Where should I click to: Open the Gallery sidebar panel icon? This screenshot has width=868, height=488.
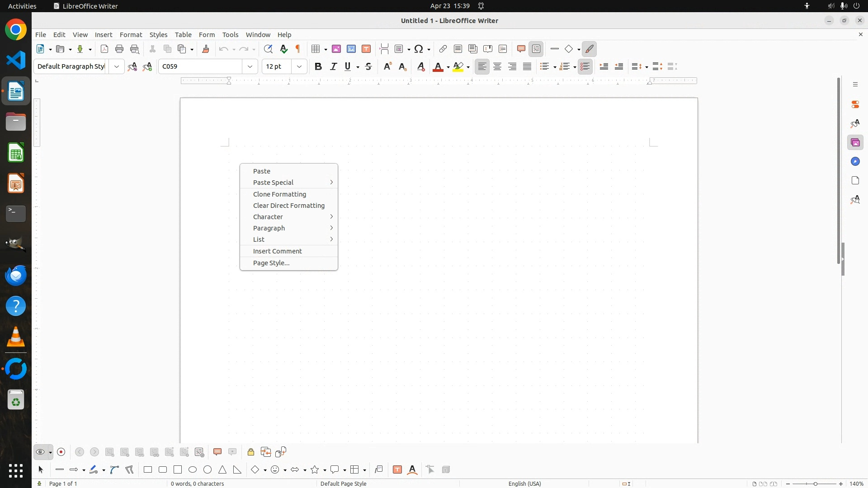pos(855,143)
